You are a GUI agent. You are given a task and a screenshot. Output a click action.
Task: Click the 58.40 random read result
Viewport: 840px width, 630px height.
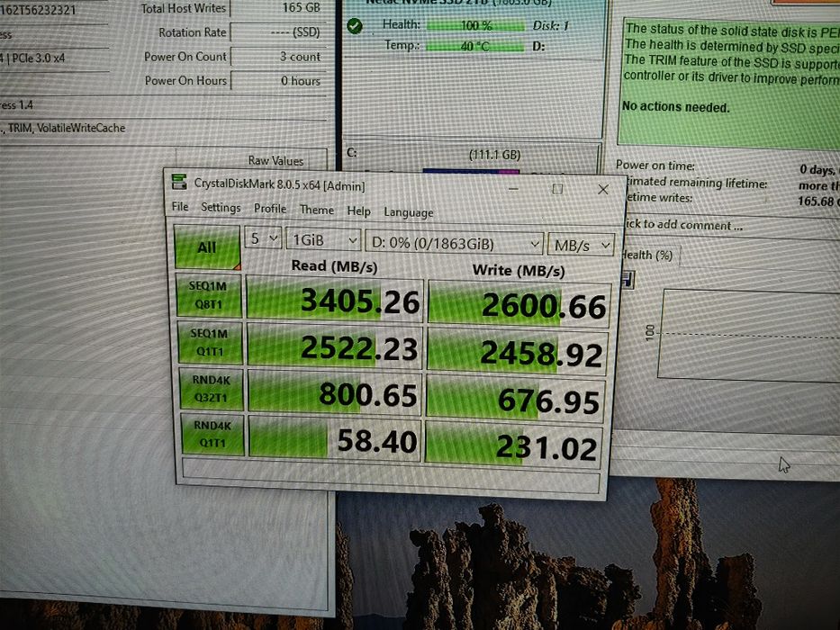336,439
